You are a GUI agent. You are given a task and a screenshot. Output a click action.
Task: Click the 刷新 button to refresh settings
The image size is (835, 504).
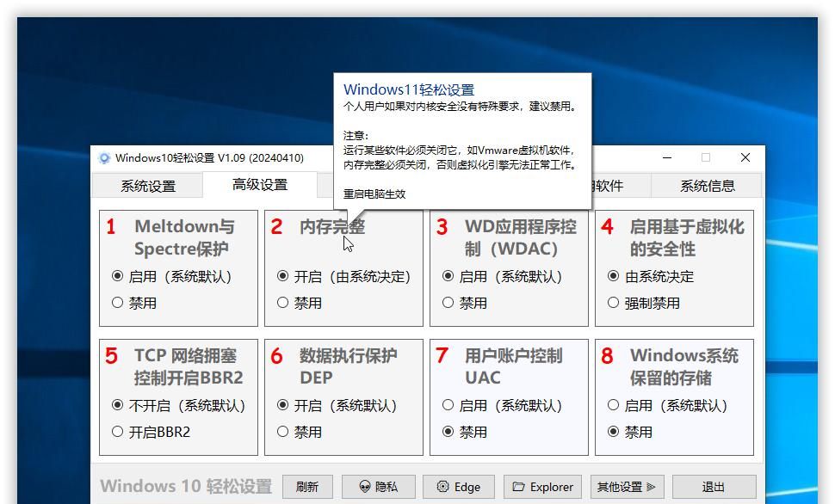pos(307,486)
